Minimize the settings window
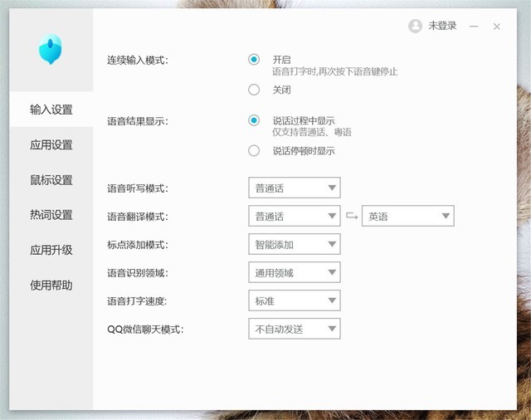531x420 pixels. tap(474, 27)
